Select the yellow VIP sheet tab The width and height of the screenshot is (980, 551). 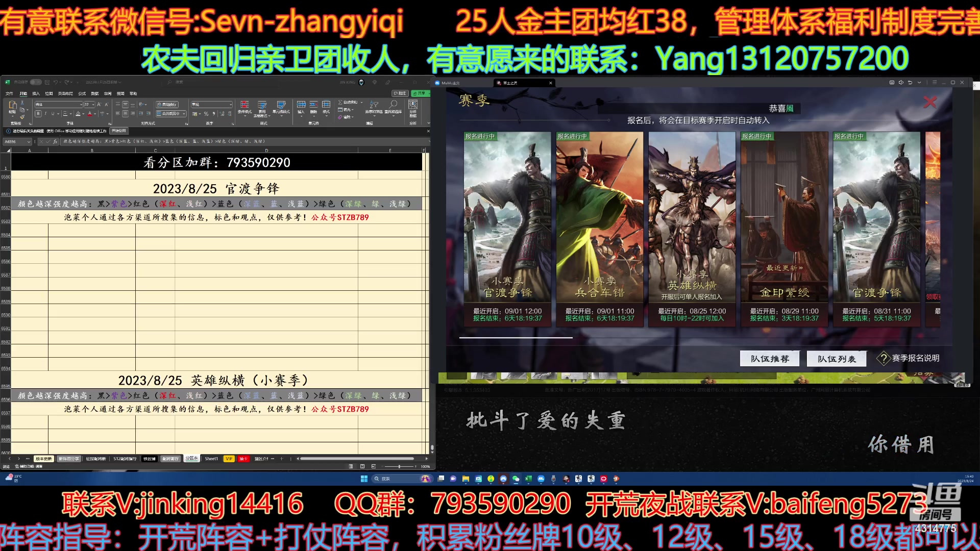coord(229,459)
